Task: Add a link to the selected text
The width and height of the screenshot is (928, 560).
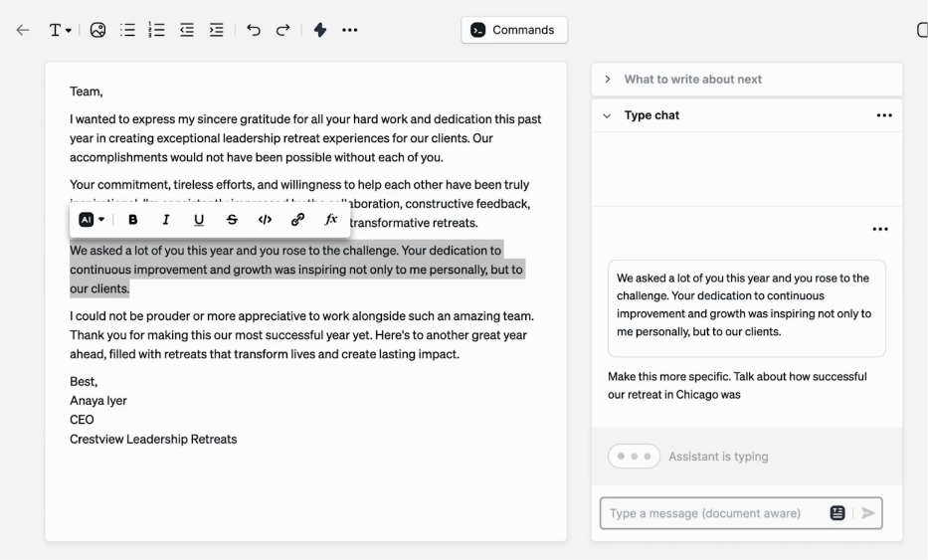Action: pyautogui.click(x=297, y=220)
